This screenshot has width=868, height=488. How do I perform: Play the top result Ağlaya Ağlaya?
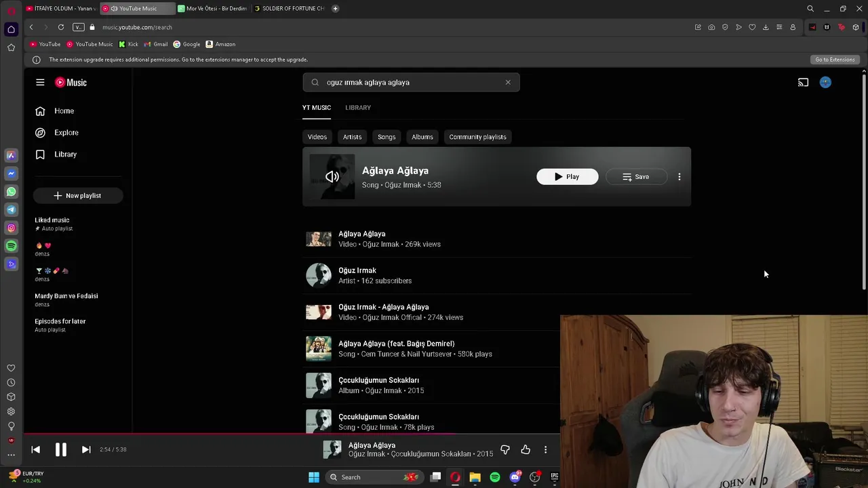[568, 176]
